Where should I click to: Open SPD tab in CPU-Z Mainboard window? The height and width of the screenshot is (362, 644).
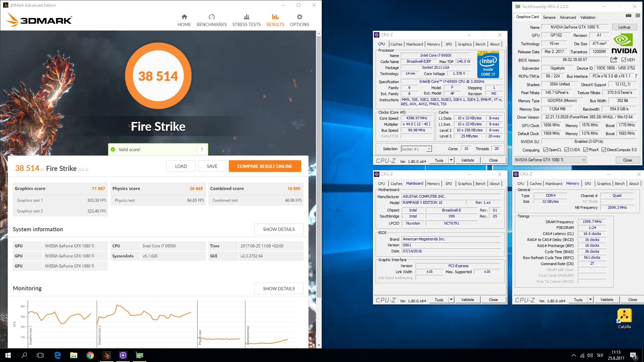448,184
